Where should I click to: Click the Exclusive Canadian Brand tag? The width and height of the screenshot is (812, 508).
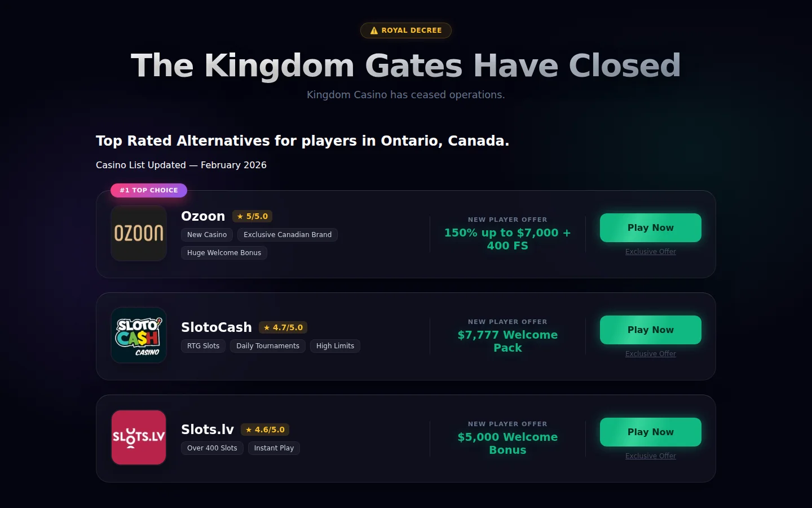tap(287, 235)
